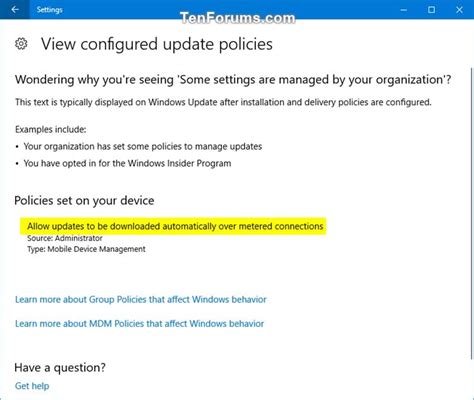Click the View configured update policies heading

157,44
